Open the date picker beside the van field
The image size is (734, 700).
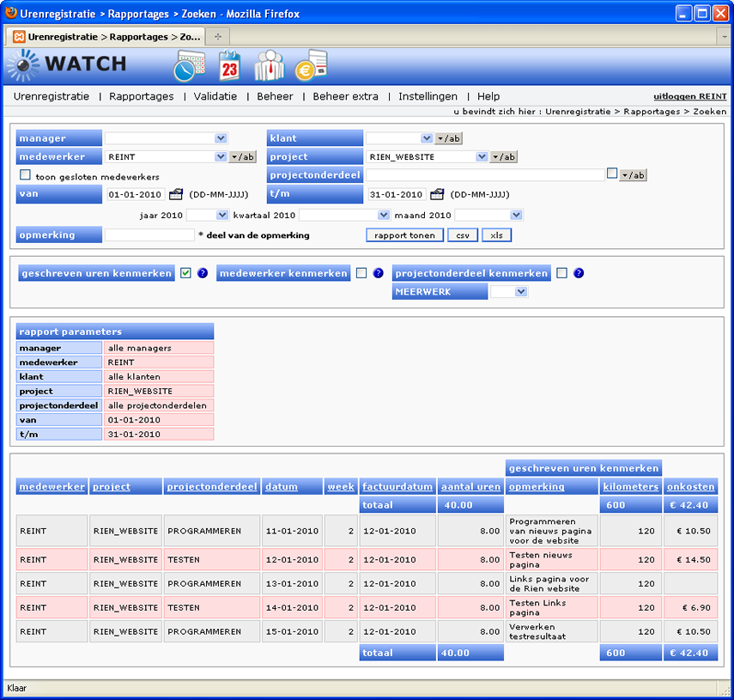(175, 194)
